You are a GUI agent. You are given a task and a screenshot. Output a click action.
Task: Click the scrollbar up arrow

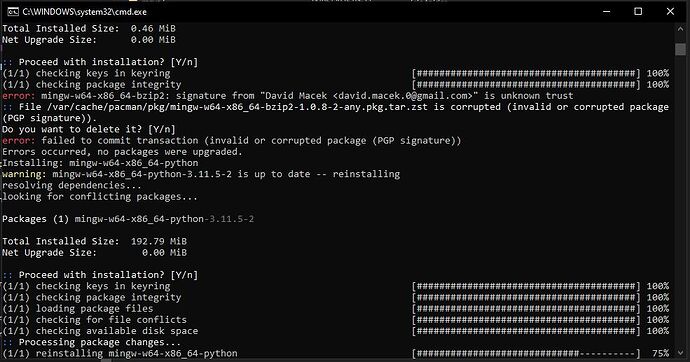coord(680,29)
